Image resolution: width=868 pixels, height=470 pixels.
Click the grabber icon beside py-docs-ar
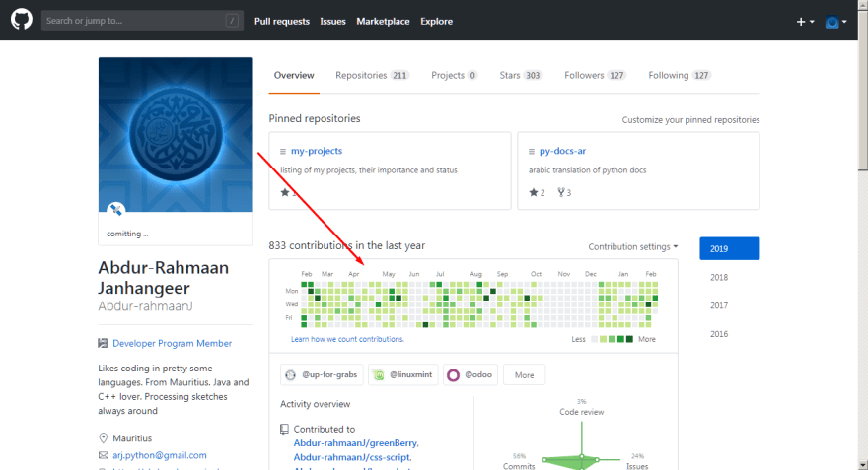[532, 151]
